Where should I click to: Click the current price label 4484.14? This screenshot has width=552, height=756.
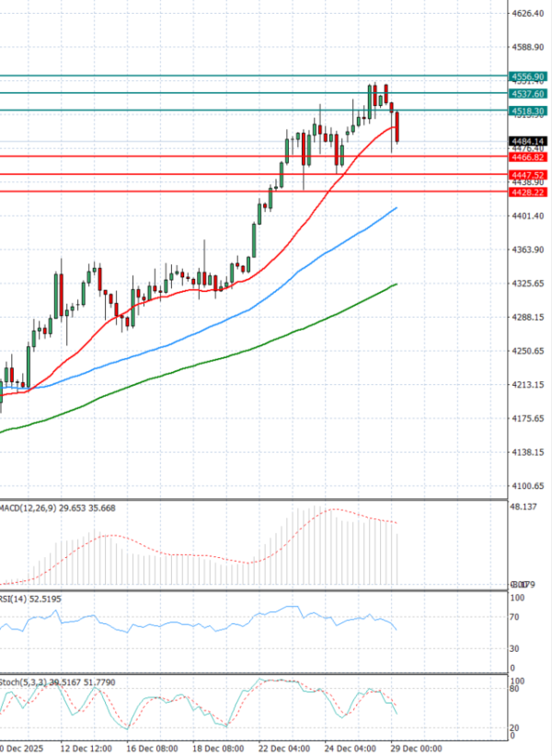[x=528, y=141]
